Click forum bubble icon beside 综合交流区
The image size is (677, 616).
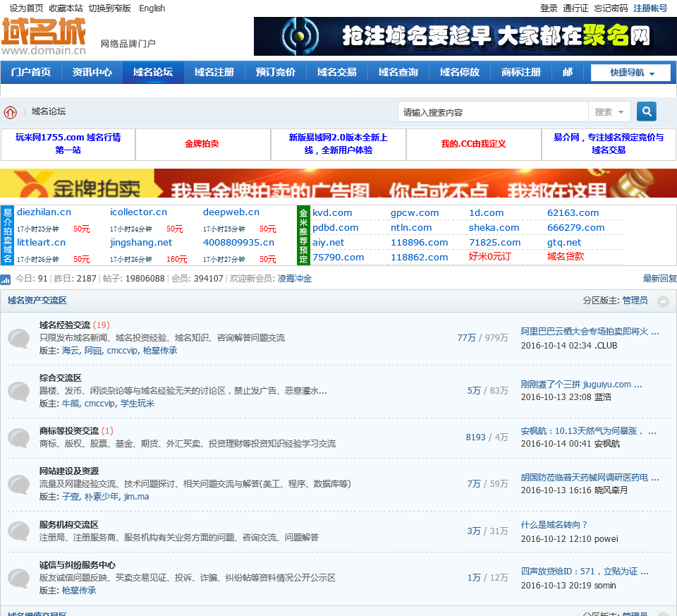tap(19, 391)
